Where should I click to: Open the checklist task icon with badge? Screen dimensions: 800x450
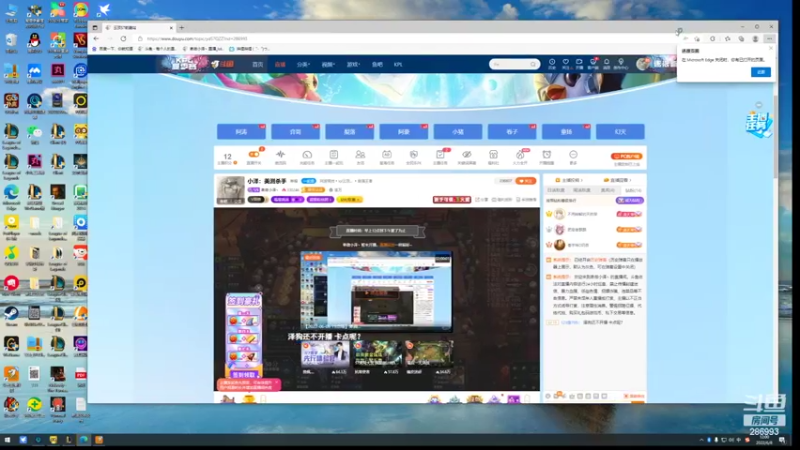tap(440, 157)
